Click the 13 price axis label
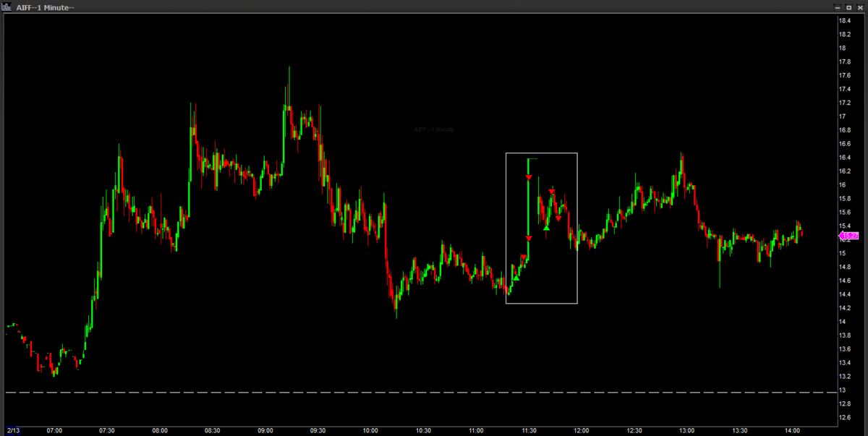 pos(842,390)
